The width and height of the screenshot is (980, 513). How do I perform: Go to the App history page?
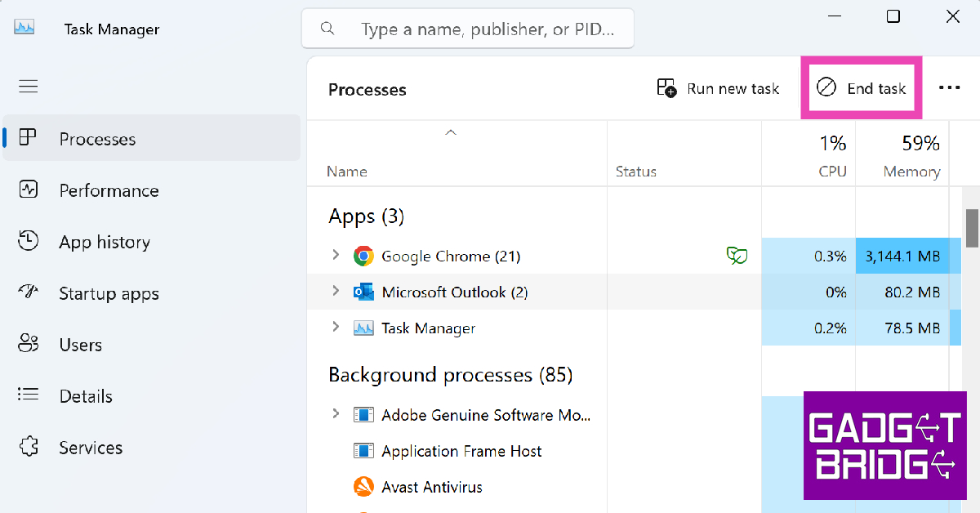[x=105, y=243]
